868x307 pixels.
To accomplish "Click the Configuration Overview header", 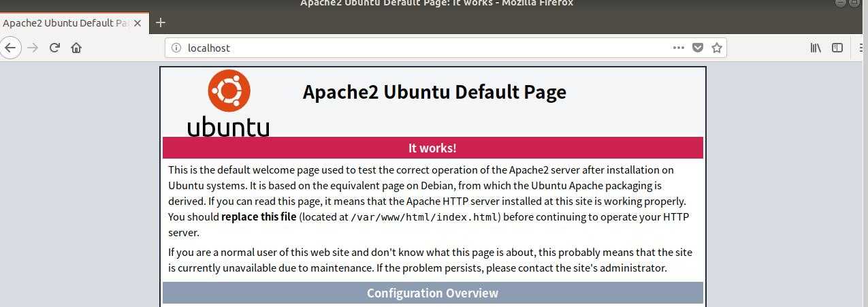I will 432,293.
